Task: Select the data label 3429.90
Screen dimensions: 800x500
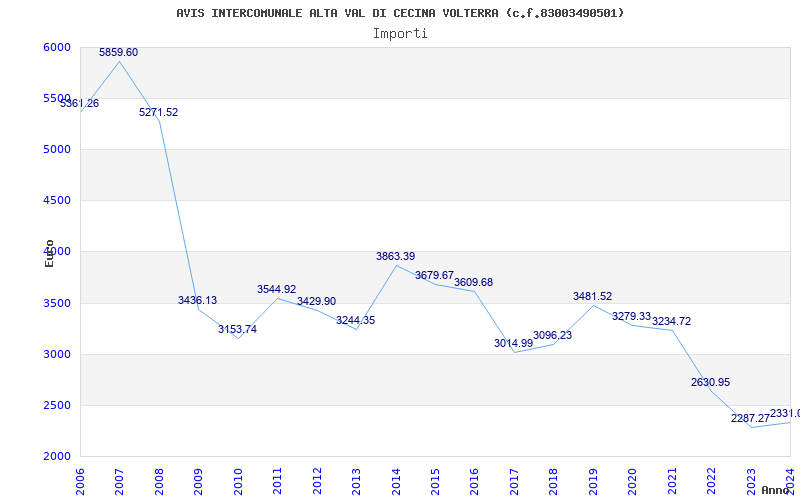Action: [x=316, y=301]
